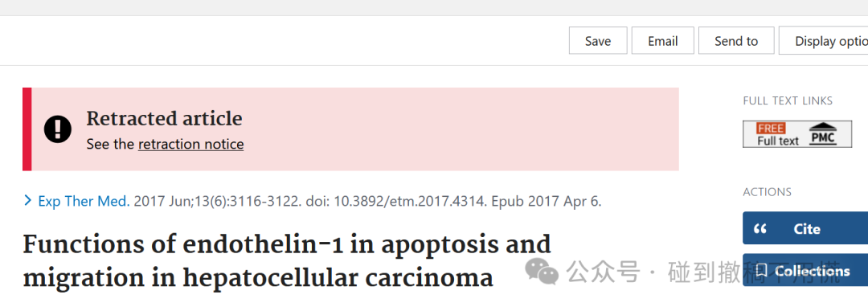Click the FULL TEXT LINKS section heading
This screenshot has width=868, height=307.
tap(788, 100)
